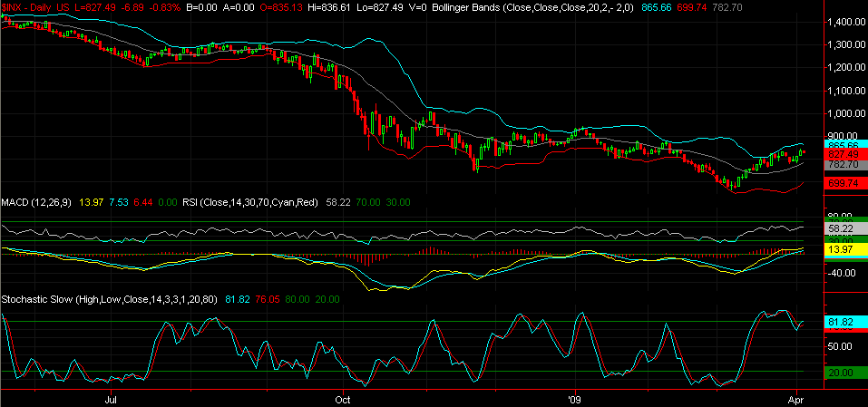Screen dimensions: 868x407
Task: Select the RSI (Close,14,30,70,Cyan,Red) study label
Action: click(x=250, y=202)
